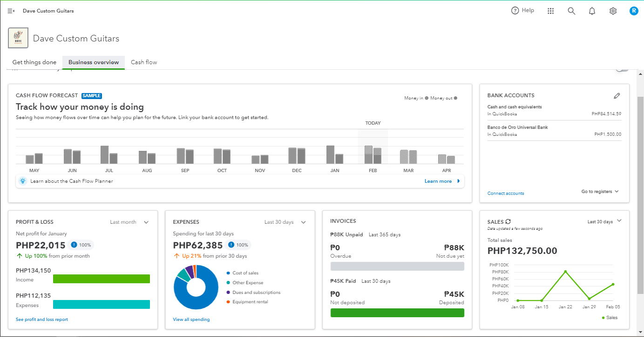
Task: Click the Dave Custom Guitars logo thumbnail
Action: (18, 38)
